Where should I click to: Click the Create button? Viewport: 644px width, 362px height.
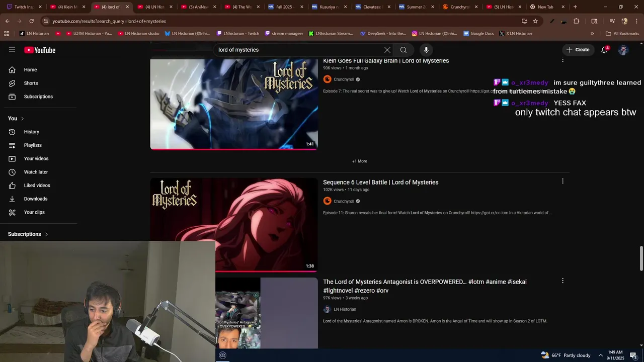[x=578, y=50]
